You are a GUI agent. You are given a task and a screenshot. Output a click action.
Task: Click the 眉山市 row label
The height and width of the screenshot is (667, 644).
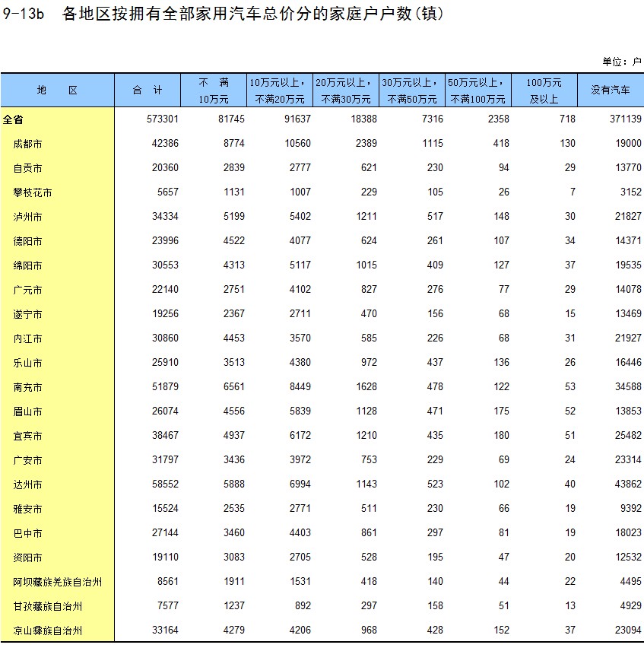[27, 411]
